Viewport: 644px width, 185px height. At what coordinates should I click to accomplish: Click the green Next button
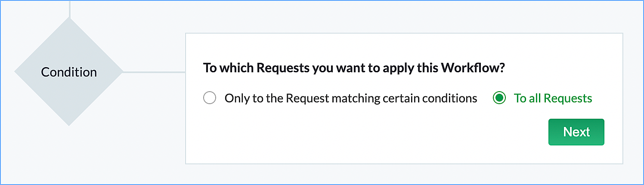pyautogui.click(x=576, y=132)
